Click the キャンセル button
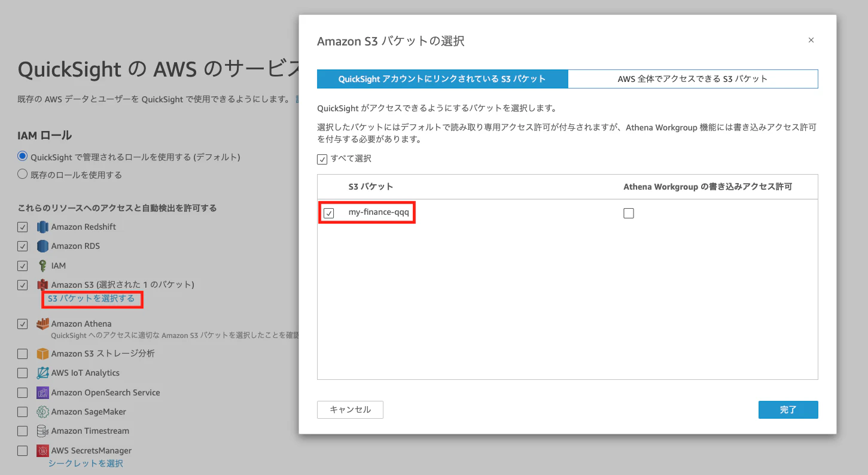The height and width of the screenshot is (475, 868). [x=350, y=410]
